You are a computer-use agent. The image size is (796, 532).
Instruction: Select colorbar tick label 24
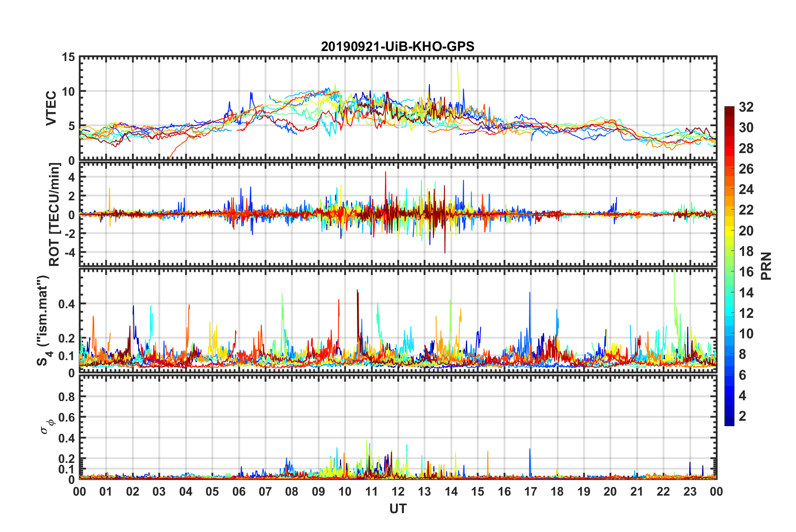(746, 189)
